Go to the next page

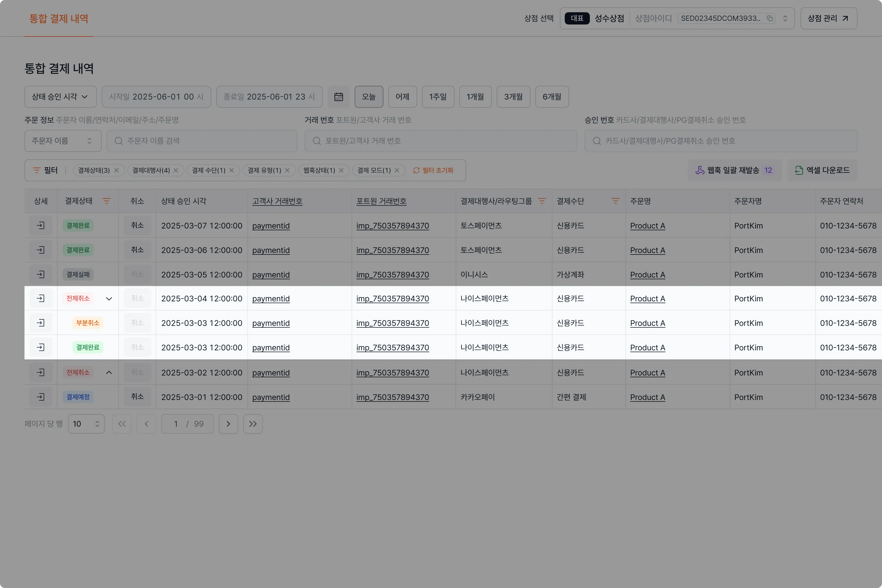pos(228,424)
